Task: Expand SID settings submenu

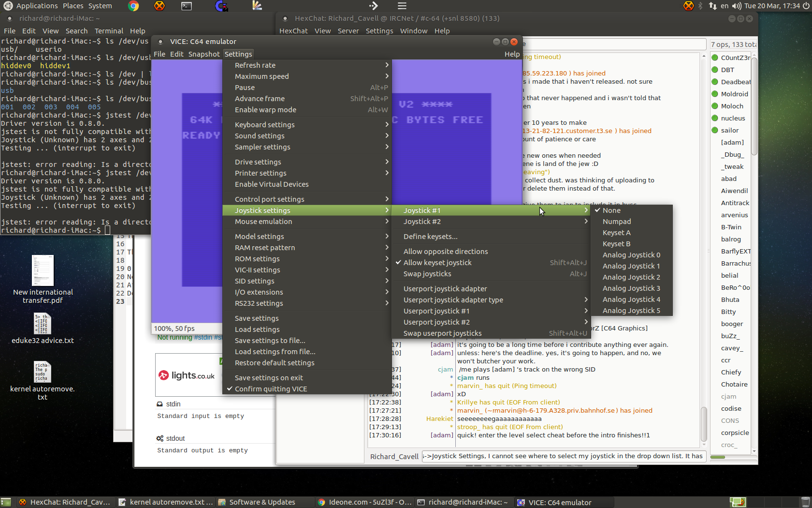Action: click(307, 281)
